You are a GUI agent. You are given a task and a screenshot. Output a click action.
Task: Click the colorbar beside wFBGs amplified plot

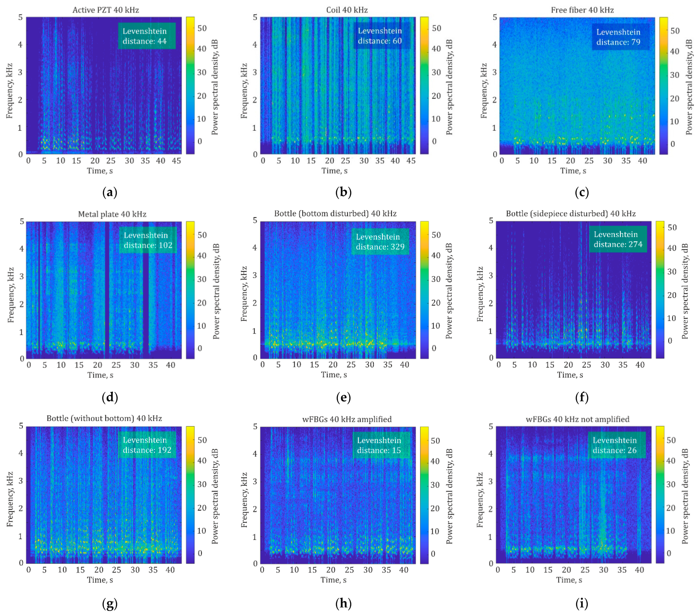coord(424,495)
